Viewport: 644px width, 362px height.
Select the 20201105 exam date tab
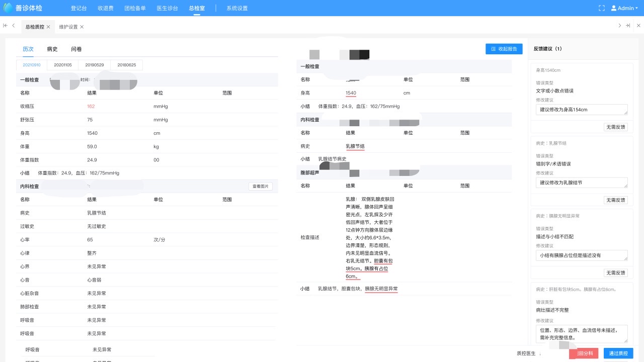(x=63, y=65)
